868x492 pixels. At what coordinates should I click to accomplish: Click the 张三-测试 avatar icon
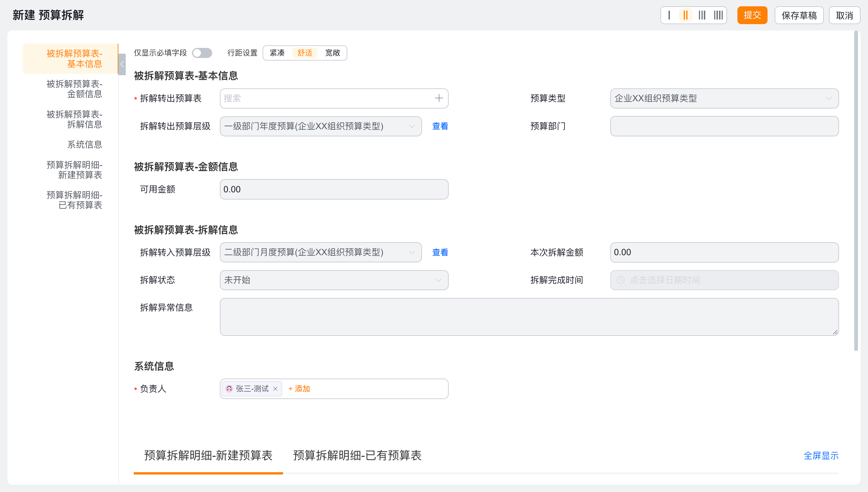[x=229, y=389]
